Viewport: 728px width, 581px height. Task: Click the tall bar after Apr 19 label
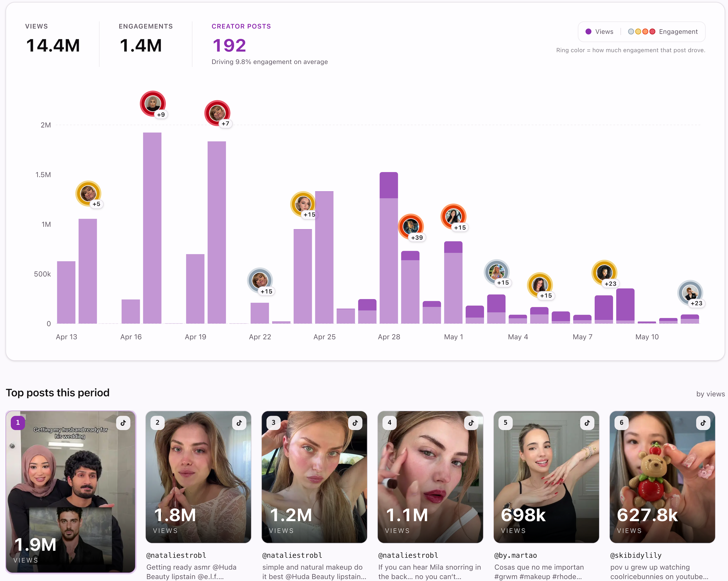(217, 233)
